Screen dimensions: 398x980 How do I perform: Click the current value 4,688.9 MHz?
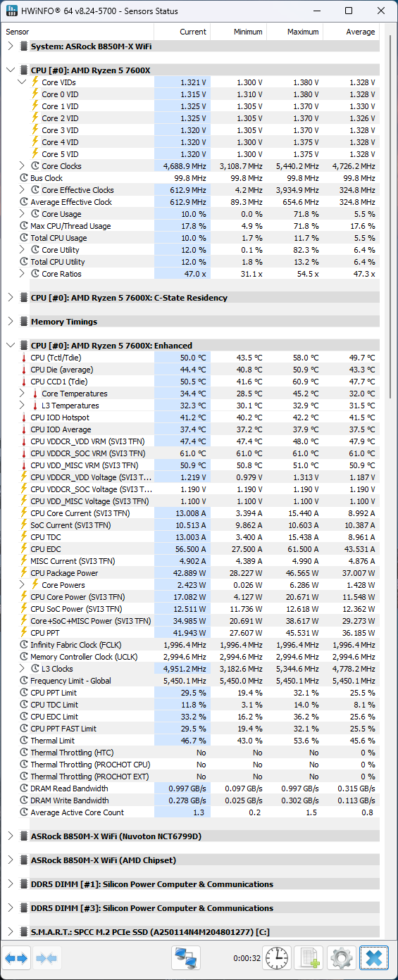185,166
